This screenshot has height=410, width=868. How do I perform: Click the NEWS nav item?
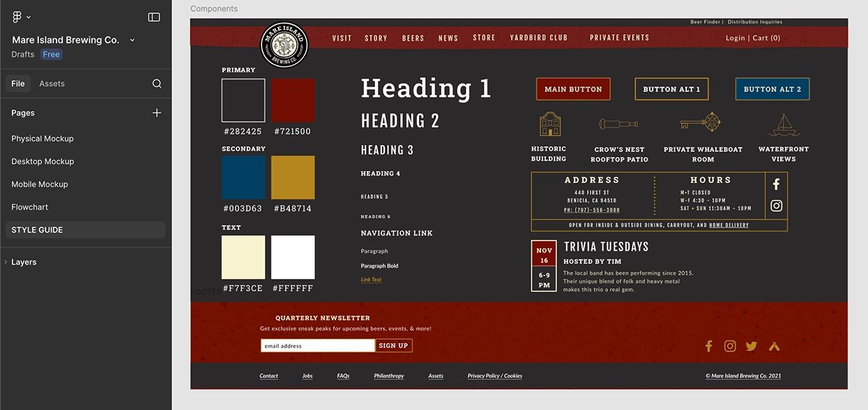(448, 38)
